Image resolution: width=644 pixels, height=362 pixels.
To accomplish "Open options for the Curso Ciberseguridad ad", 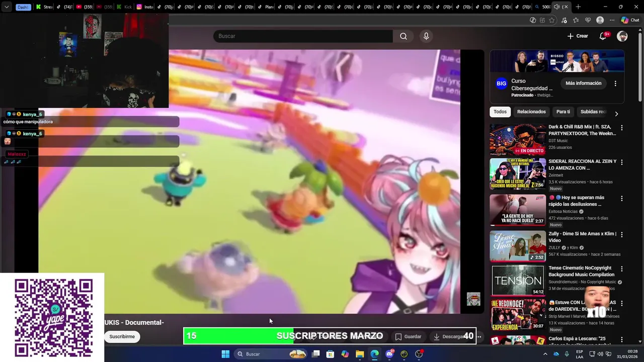I will (615, 83).
